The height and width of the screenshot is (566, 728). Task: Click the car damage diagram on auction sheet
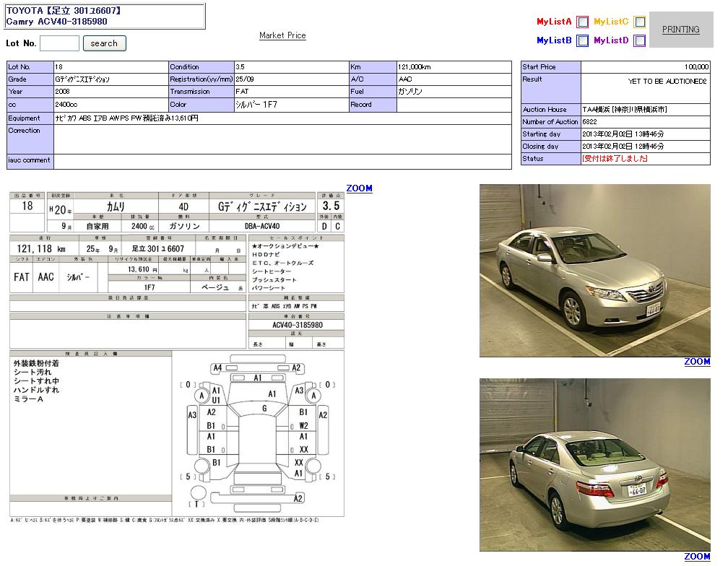pyautogui.click(x=258, y=433)
